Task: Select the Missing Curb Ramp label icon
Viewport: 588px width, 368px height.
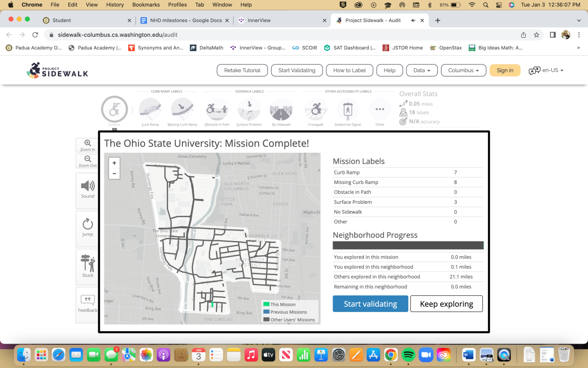Action: [x=182, y=109]
